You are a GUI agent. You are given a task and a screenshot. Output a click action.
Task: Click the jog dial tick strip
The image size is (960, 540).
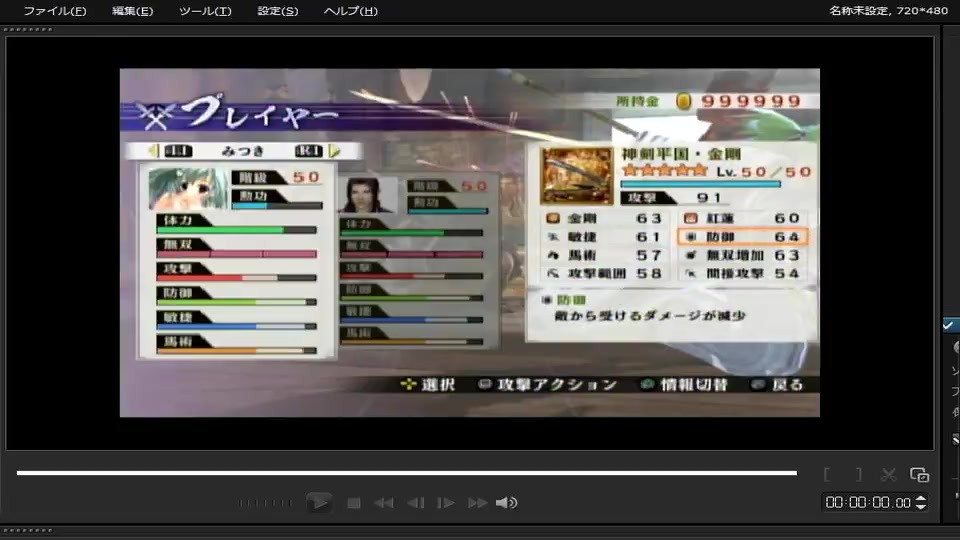(265, 503)
